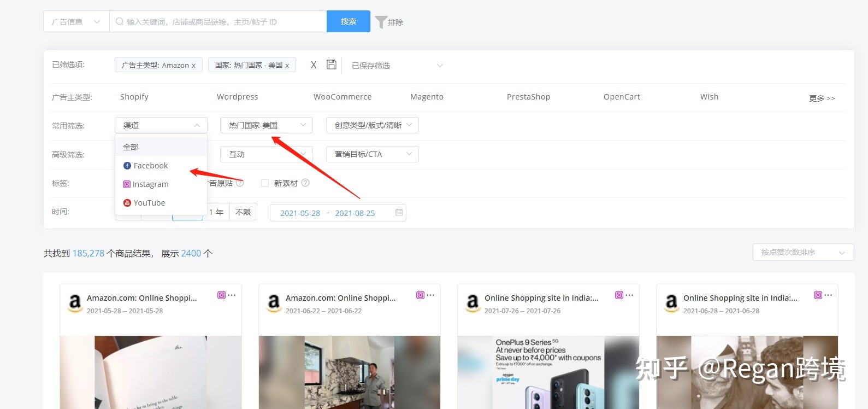Screen dimensions: 868x409
Task: Remove the 广告主类型: Amazon filter tag
Action: [x=193, y=66]
